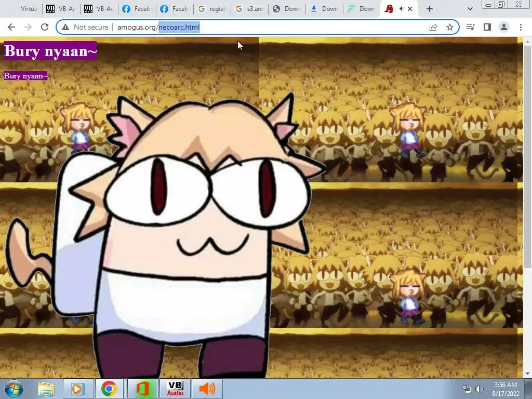The width and height of the screenshot is (532, 399).
Task: Mute the audio on the active tab
Action: [402, 9]
